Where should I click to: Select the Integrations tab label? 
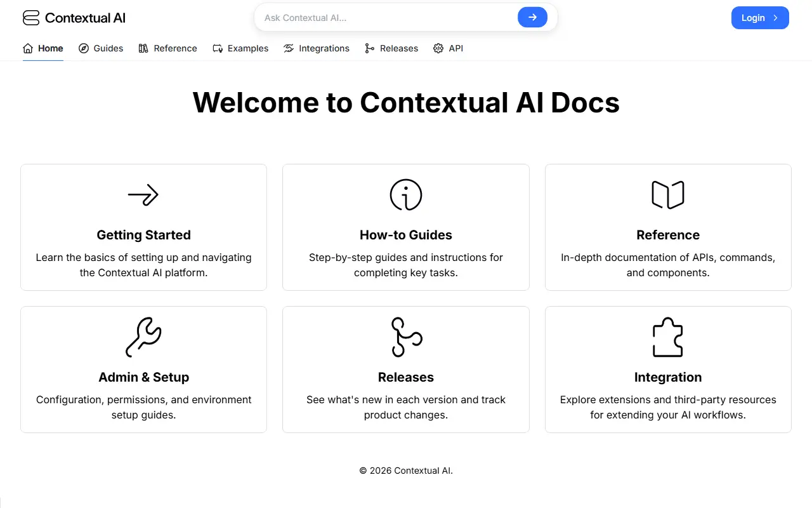point(324,48)
